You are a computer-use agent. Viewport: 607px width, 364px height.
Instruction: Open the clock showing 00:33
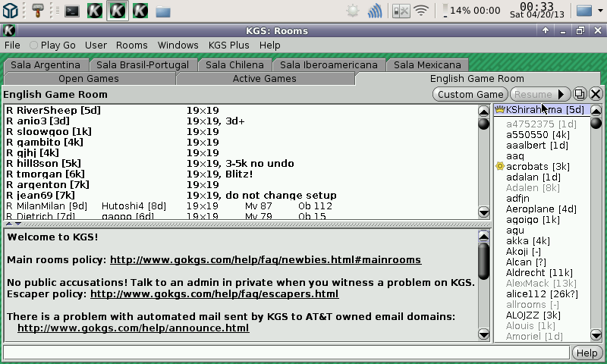[537, 11]
